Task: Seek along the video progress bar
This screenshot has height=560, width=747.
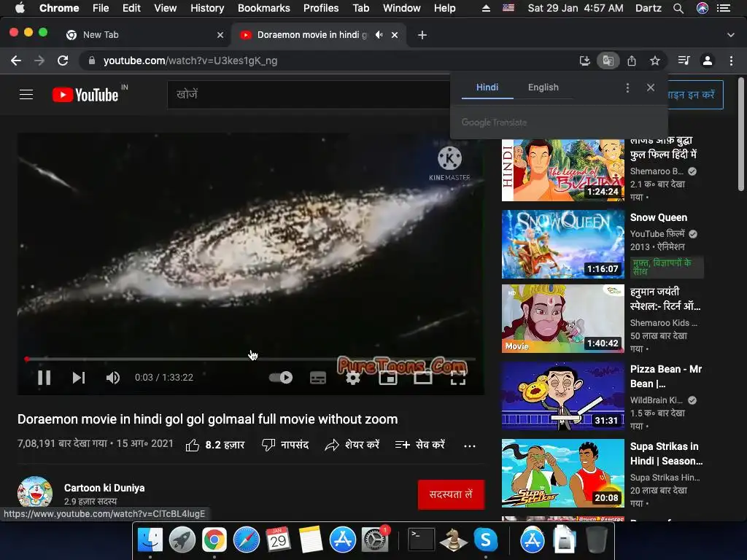Action: tap(251, 359)
